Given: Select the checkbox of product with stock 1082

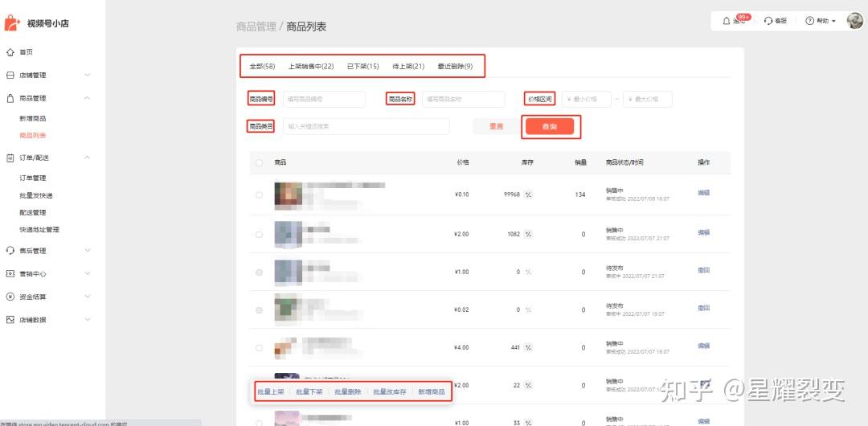Looking at the screenshot, I should click(x=259, y=235).
